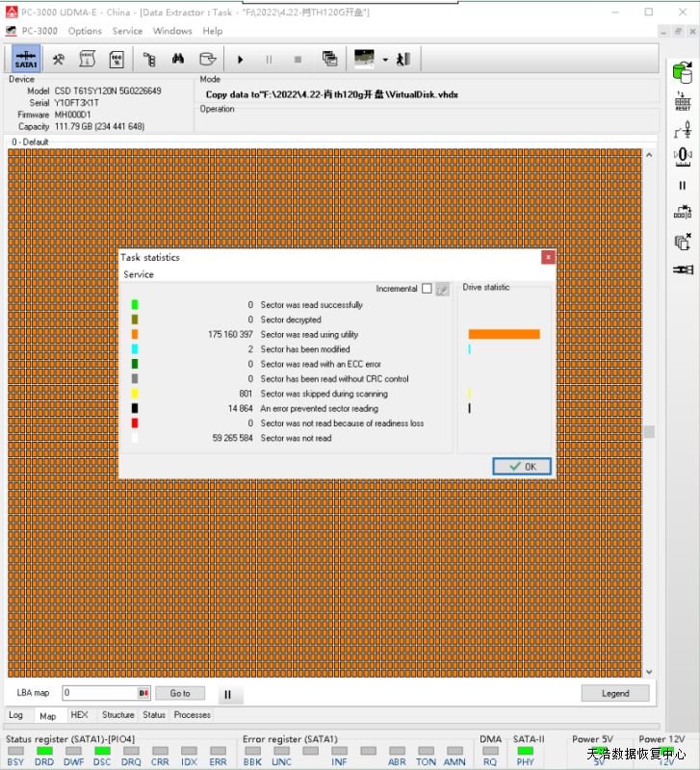700x770 pixels.
Task: Click OK in Task statistics dialog
Action: tap(522, 466)
